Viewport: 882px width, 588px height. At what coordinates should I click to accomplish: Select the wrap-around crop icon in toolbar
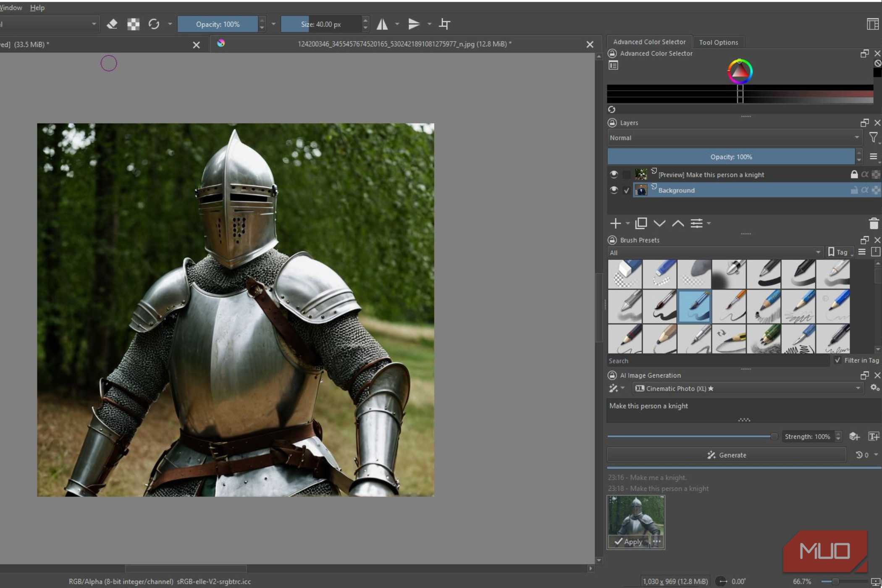click(444, 24)
